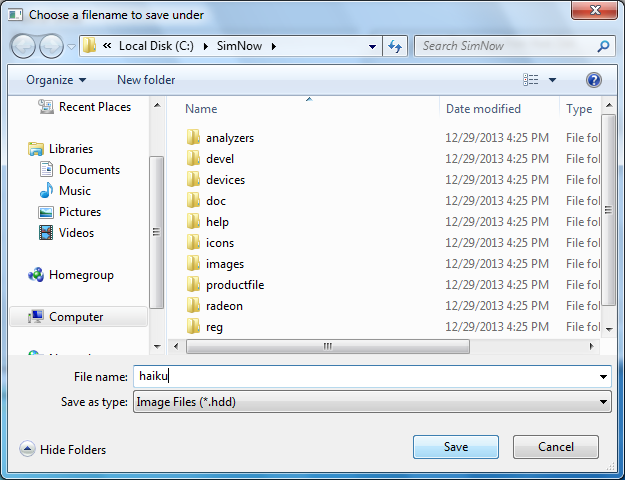Open Recent Places in navigation pane
The width and height of the screenshot is (625, 480).
[x=94, y=107]
